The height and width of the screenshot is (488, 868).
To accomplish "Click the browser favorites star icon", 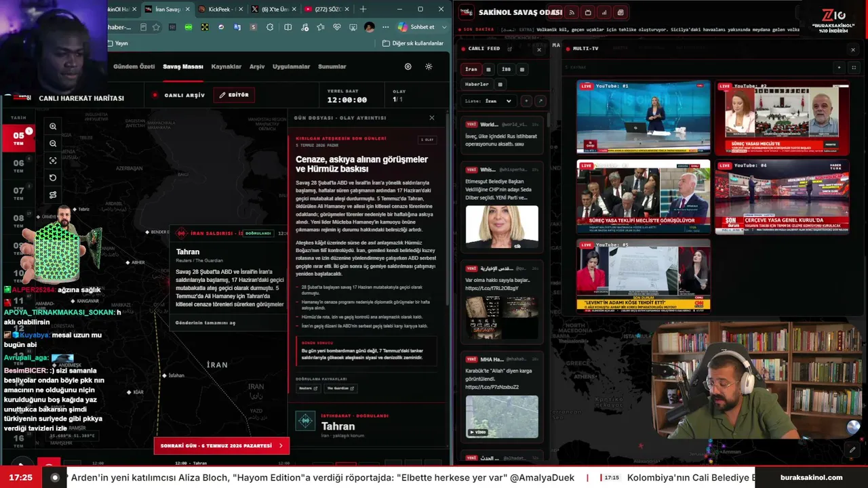I will click(157, 27).
